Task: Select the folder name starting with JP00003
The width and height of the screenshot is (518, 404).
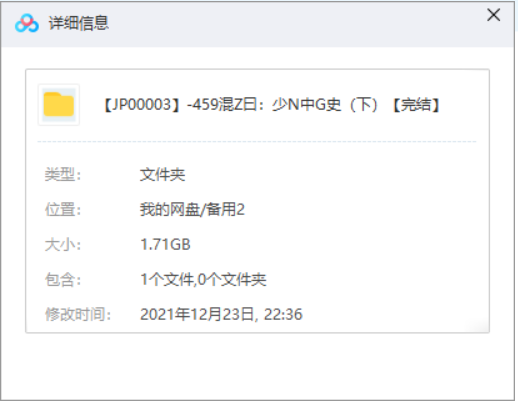Action: tap(271, 105)
